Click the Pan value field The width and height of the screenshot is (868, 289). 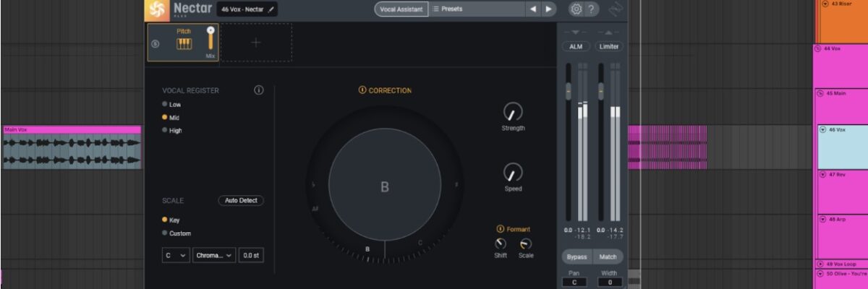point(574,282)
